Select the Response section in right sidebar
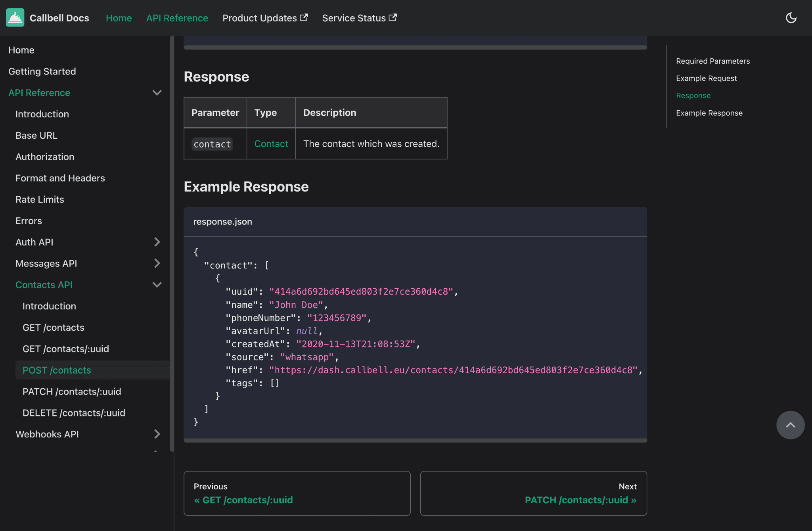Screen dimensions: 812x531 [x=693, y=95]
